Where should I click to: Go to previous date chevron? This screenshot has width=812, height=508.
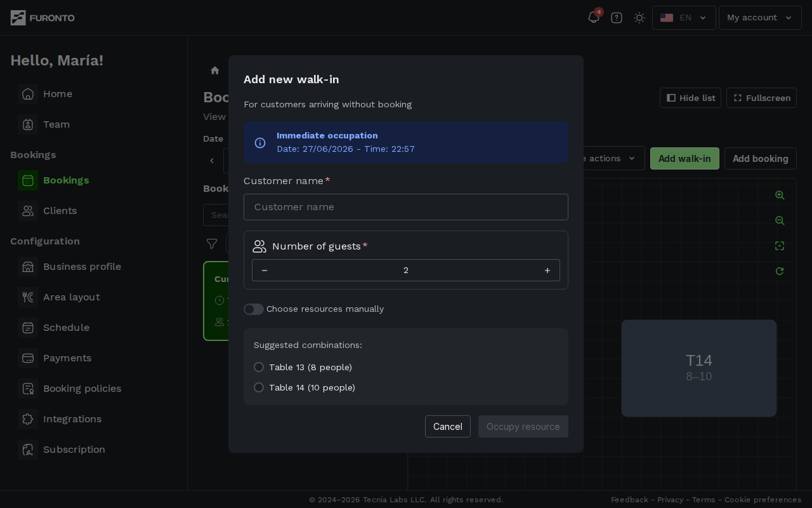[212, 161]
